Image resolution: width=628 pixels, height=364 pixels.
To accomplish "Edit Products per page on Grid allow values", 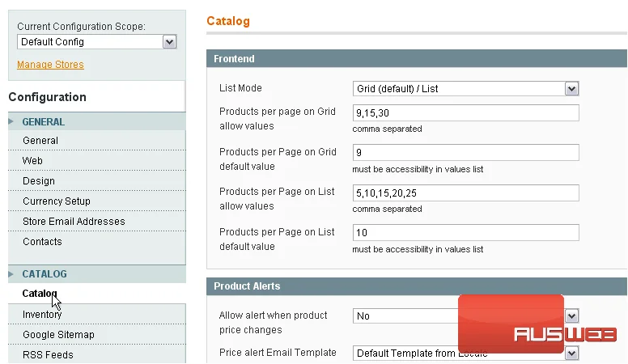I will point(466,113).
